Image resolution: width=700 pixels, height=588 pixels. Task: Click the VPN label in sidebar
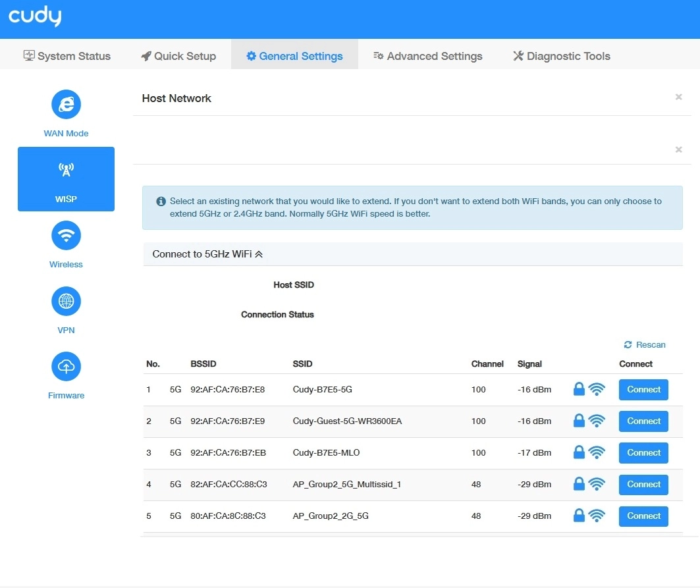point(66,331)
